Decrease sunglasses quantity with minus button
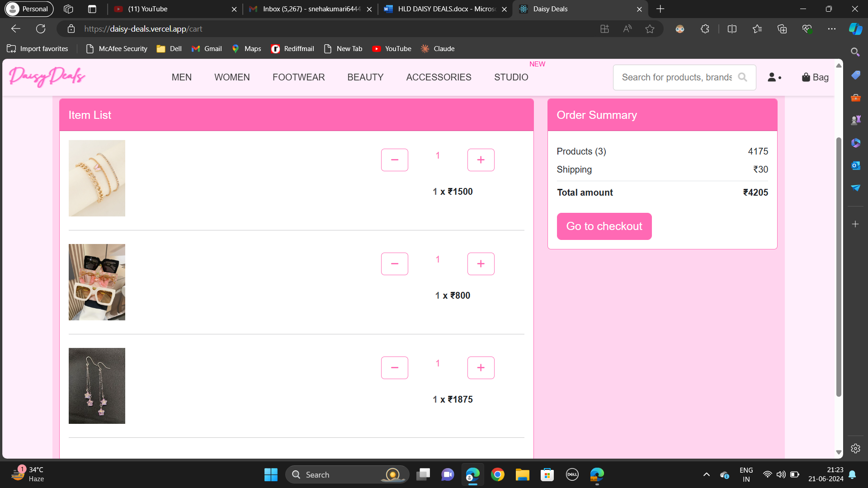The height and width of the screenshot is (488, 868). point(394,264)
